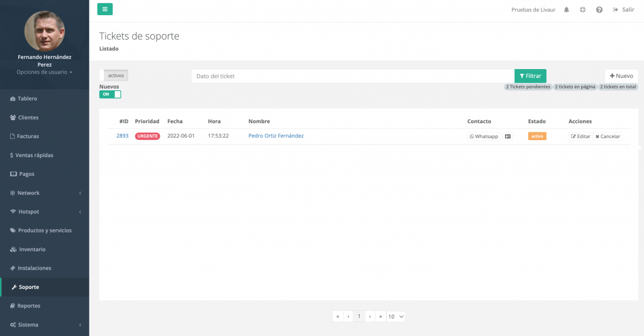
Task: Expand the Network sidebar submenu
Action: point(44,193)
